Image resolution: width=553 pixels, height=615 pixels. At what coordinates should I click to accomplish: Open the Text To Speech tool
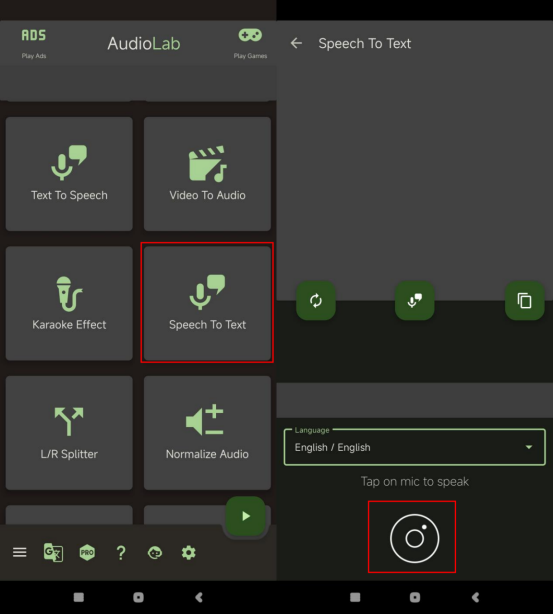tap(69, 174)
